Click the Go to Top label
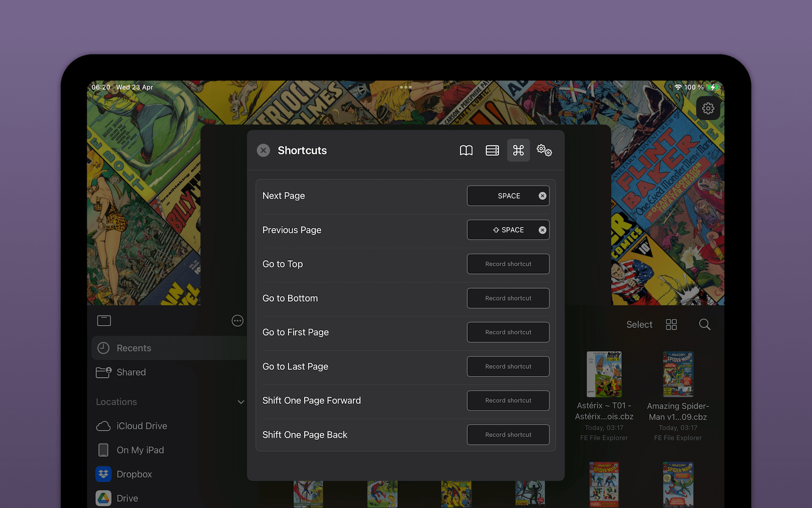This screenshot has height=508, width=812. [283, 264]
